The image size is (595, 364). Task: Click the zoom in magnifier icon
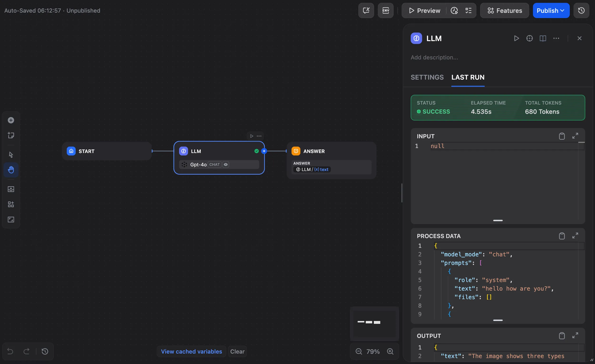coord(390,351)
